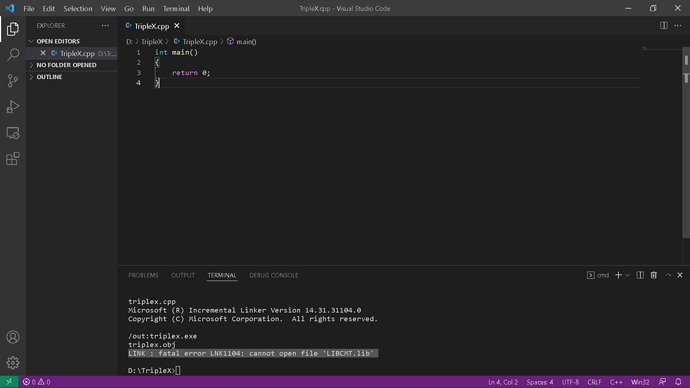Open the Run menu
The image size is (690, 388).
pos(148,8)
